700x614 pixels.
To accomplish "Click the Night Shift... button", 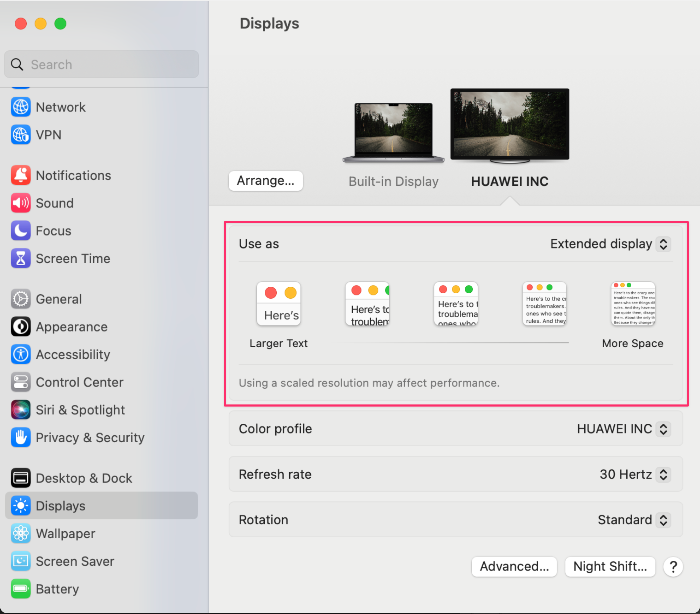I will pyautogui.click(x=610, y=566).
